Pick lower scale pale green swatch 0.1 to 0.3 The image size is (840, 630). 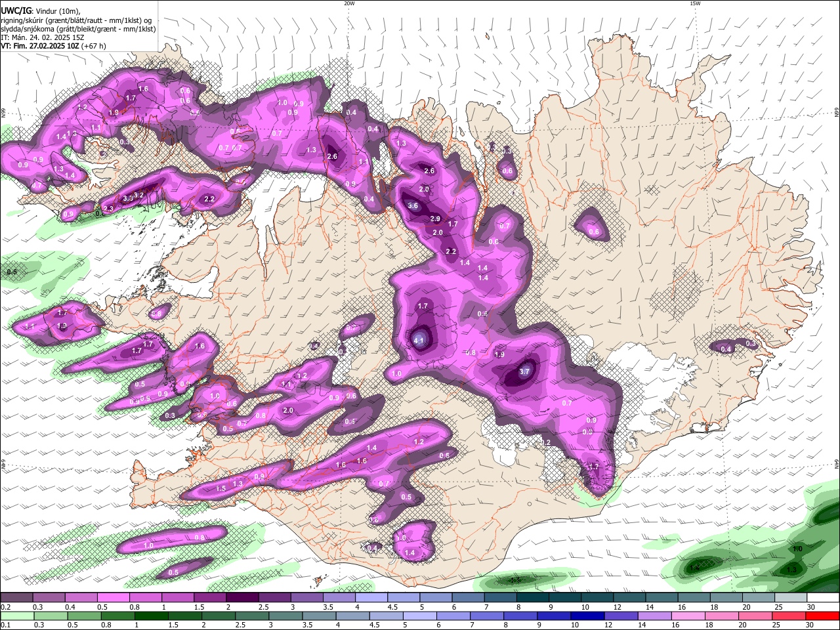(x=16, y=616)
